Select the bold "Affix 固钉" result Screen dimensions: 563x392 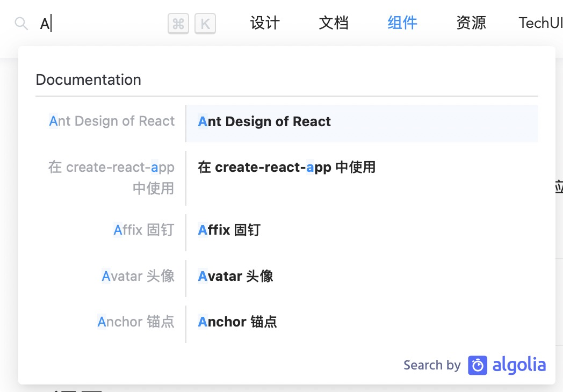pyautogui.click(x=229, y=230)
